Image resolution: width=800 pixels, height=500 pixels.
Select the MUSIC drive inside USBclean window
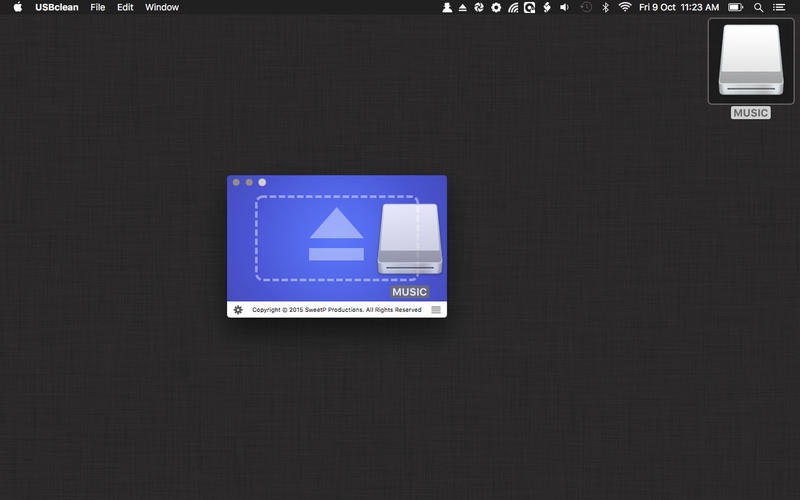pyautogui.click(x=410, y=239)
